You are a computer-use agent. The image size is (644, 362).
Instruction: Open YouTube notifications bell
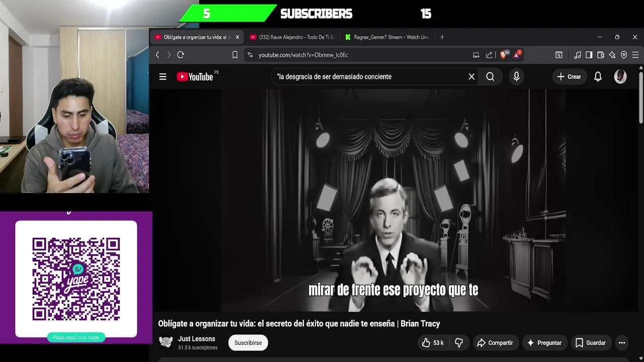click(x=598, y=77)
